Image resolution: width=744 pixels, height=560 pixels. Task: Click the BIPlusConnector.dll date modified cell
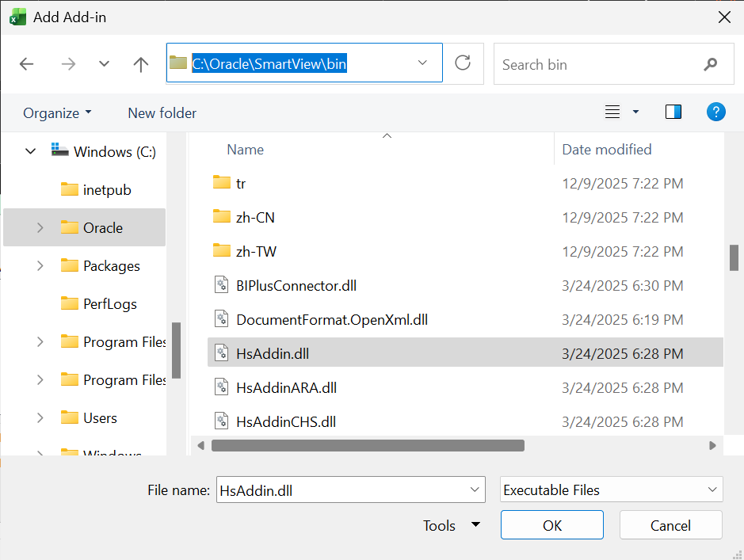coord(623,286)
